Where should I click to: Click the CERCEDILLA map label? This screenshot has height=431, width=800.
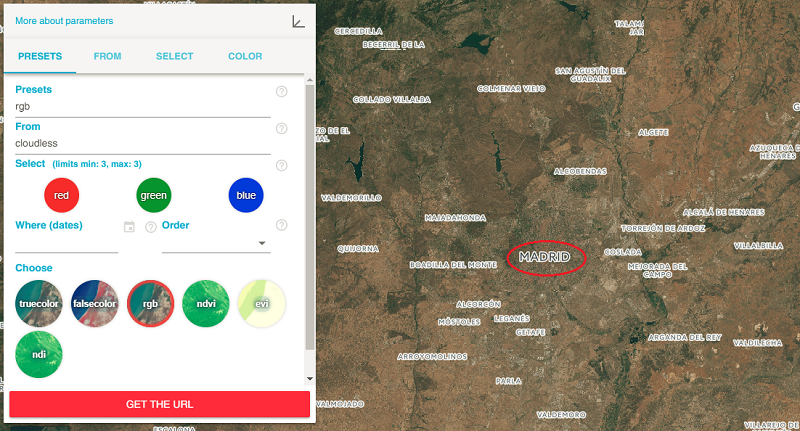358,32
